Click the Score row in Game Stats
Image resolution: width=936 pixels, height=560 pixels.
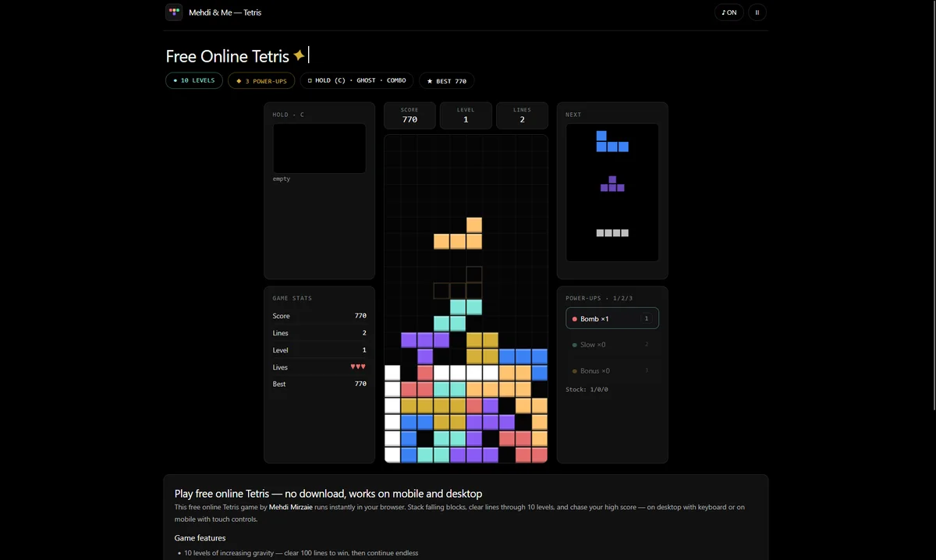[319, 316]
